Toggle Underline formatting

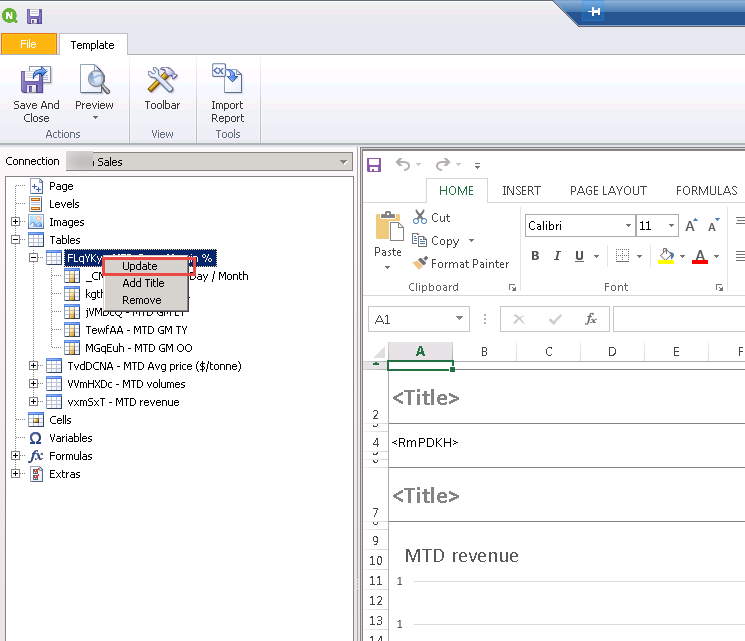coord(579,256)
